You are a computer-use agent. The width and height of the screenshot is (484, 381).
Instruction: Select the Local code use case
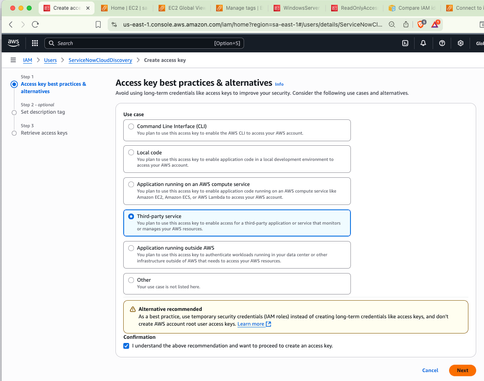click(x=131, y=152)
